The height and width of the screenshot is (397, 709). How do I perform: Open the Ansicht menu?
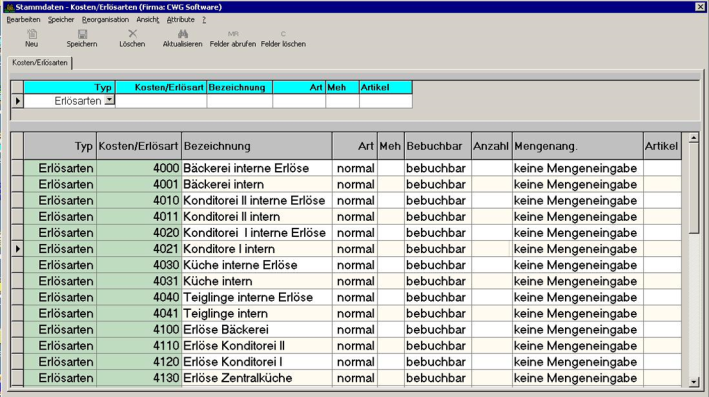click(x=148, y=19)
